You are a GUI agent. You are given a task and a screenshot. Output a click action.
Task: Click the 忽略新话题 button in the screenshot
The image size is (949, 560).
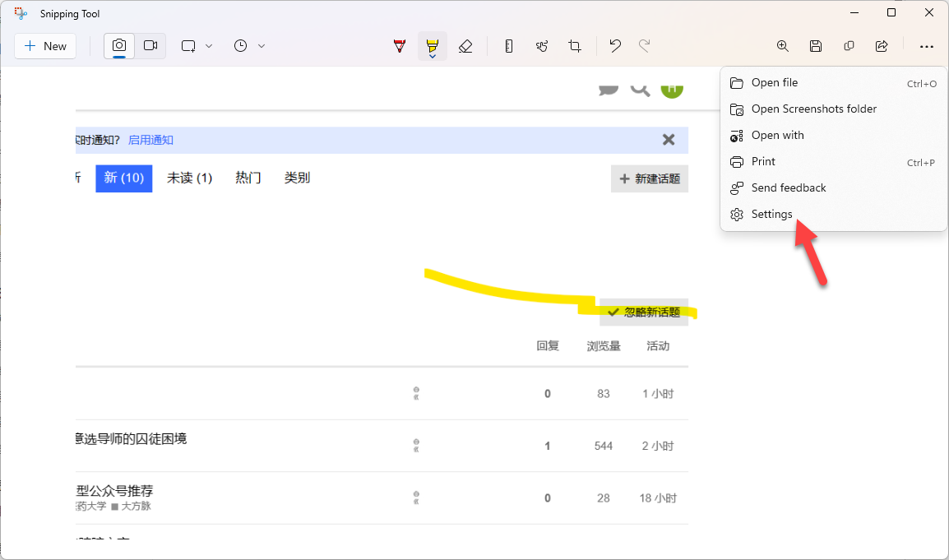coord(645,312)
